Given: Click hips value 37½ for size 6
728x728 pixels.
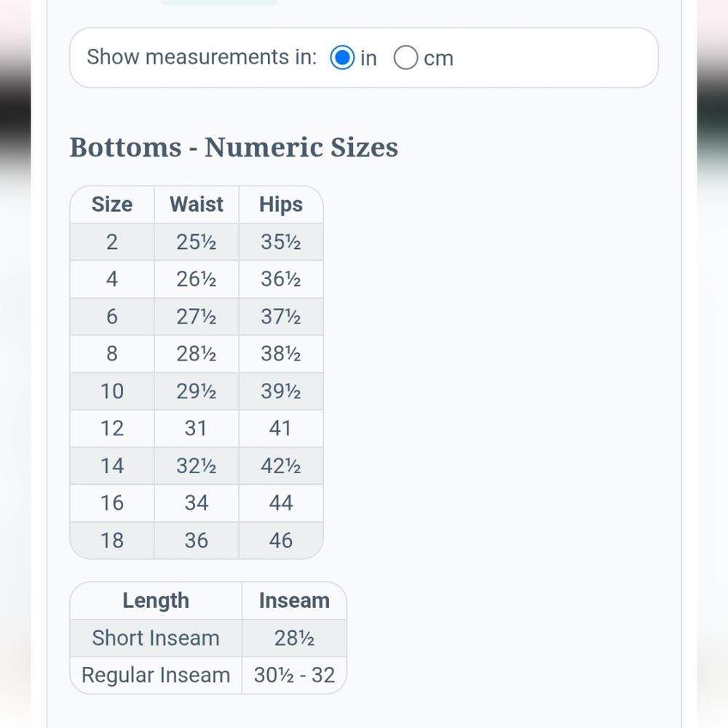Looking at the screenshot, I should click(281, 317).
